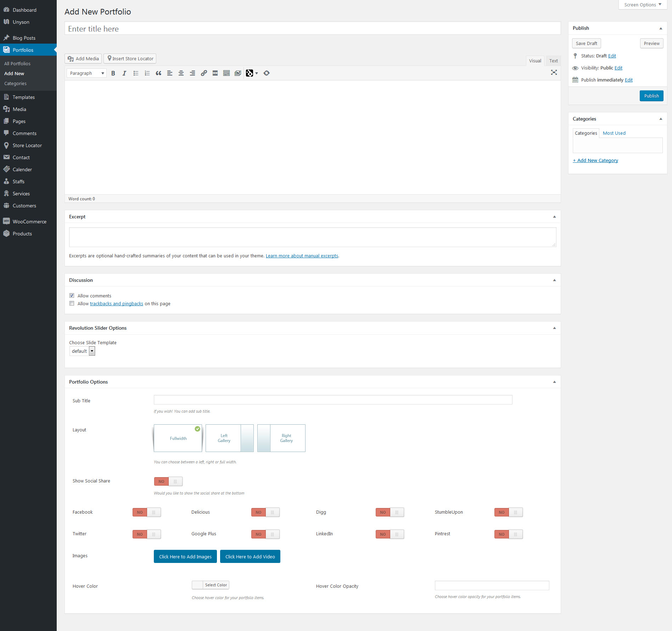Image resolution: width=672 pixels, height=631 pixels.
Task: Apply italic formatting in editor toolbar
Action: point(124,73)
